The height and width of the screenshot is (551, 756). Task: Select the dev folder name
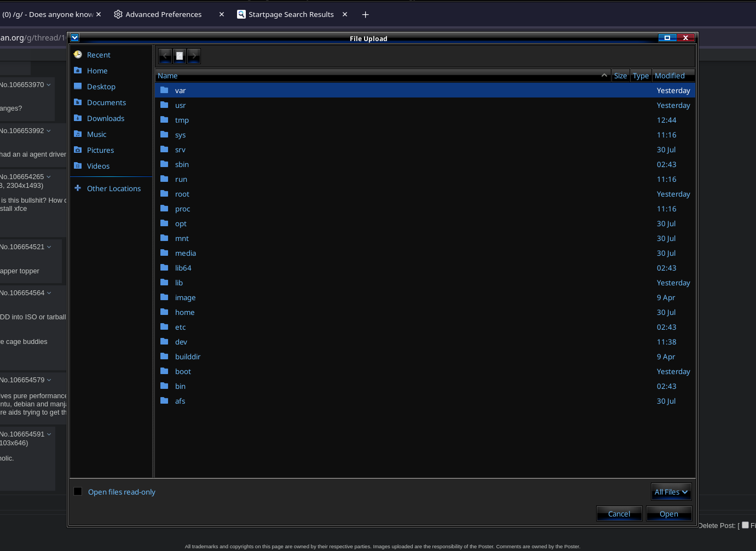(x=181, y=342)
